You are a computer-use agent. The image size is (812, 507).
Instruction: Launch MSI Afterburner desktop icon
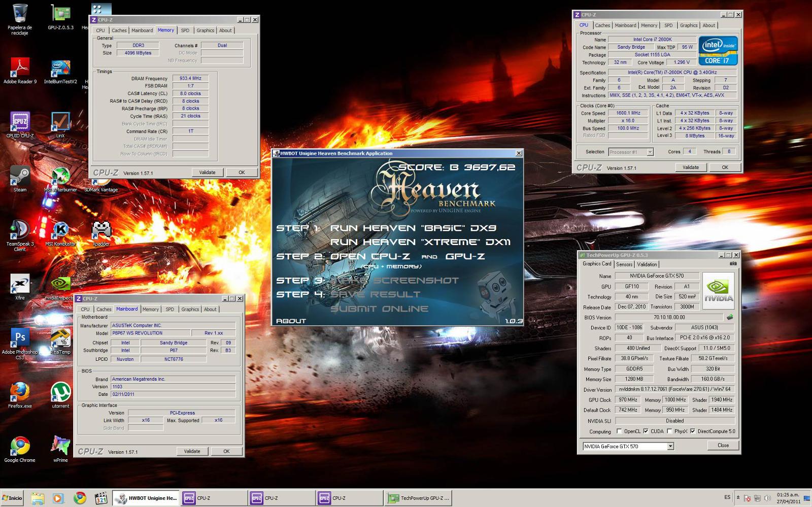(60, 179)
